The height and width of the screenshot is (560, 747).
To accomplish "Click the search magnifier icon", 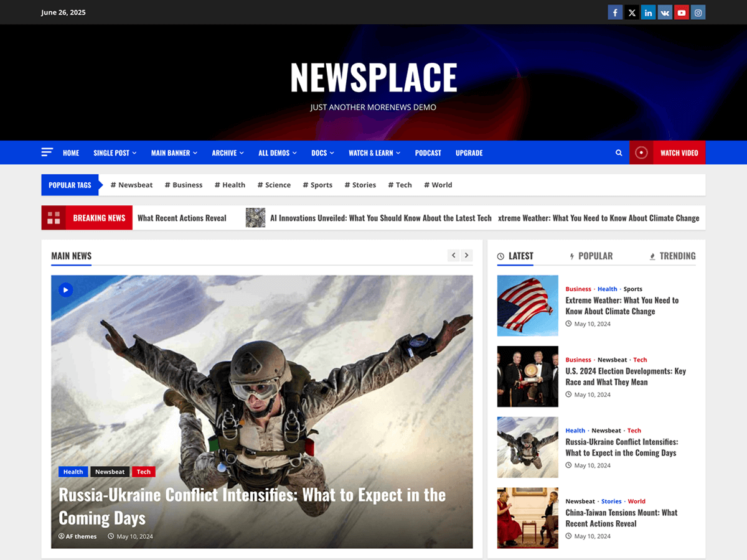I will pyautogui.click(x=619, y=152).
